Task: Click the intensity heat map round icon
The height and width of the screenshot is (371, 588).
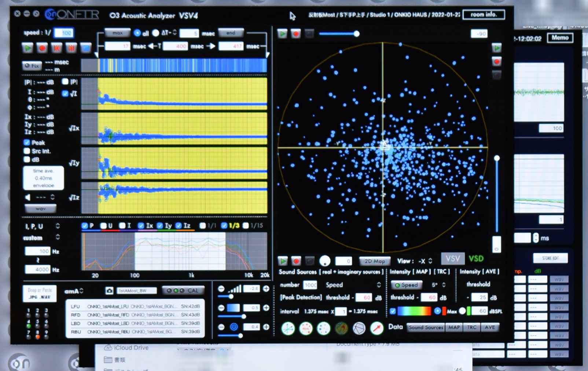Action: (341, 328)
